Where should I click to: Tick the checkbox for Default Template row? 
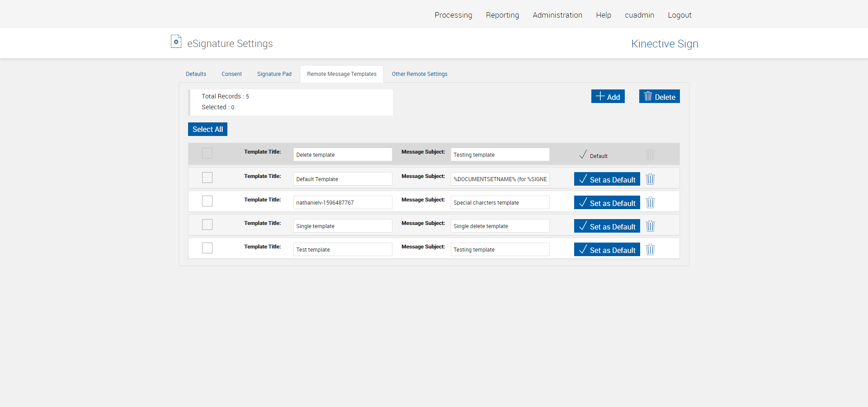click(x=207, y=178)
